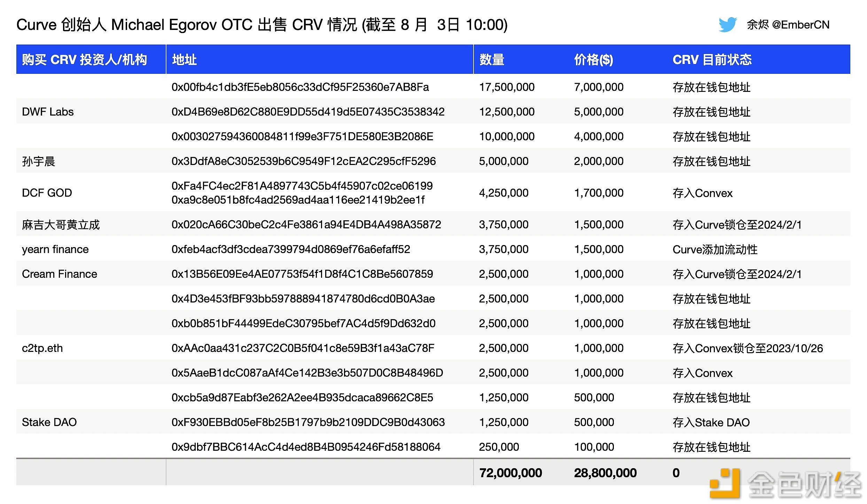Click the 数量 column header
This screenshot has width=867, height=504.
(492, 60)
